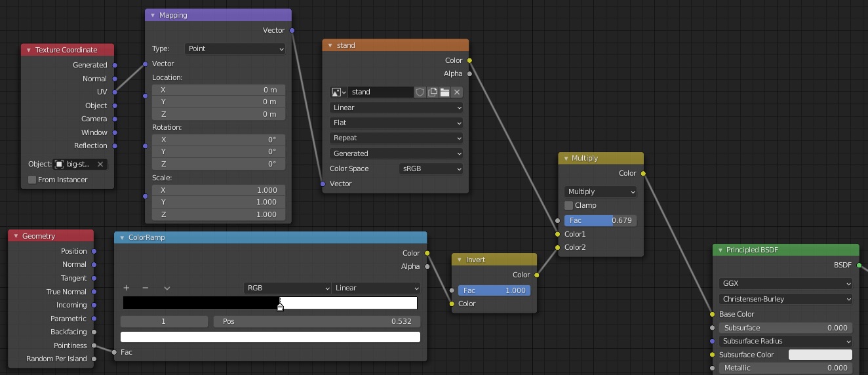This screenshot has height=375, width=868.
Task: Click the ColorRamp Color output socket
Action: [427, 253]
